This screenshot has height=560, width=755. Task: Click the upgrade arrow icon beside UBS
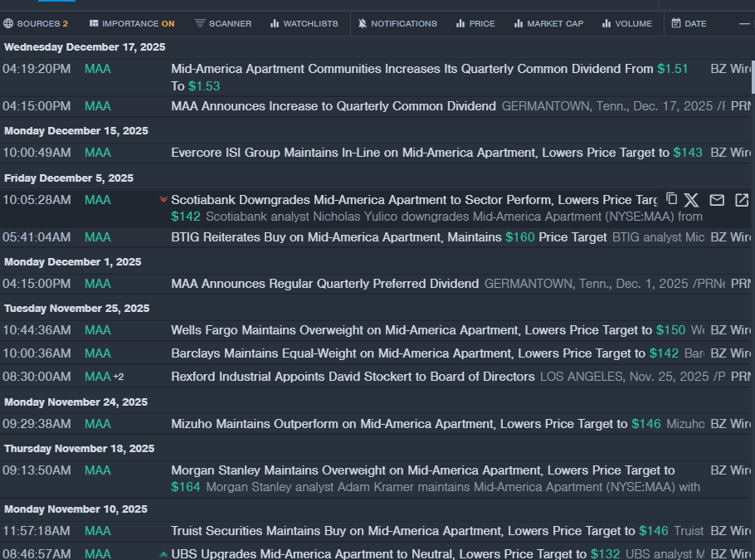163,554
